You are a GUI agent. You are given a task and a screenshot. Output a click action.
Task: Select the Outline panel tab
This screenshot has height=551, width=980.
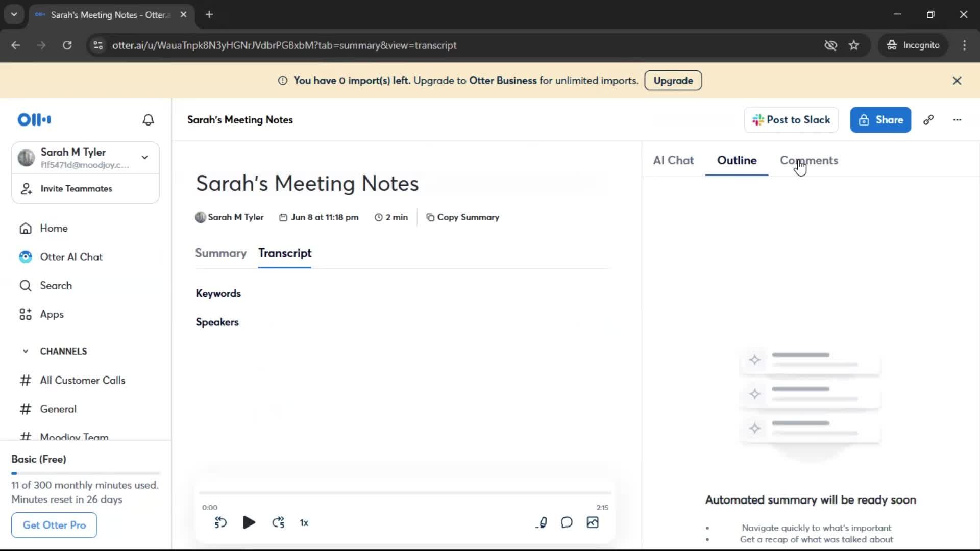pos(737,160)
